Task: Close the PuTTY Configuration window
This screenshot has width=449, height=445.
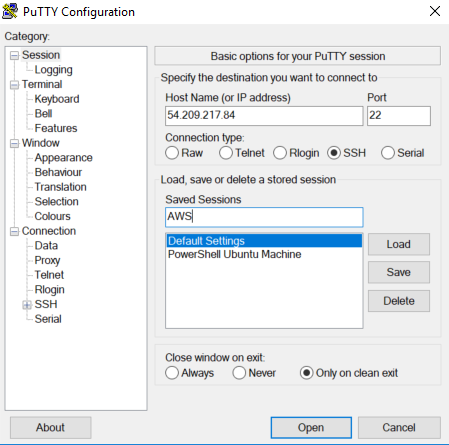Action: 435,11
